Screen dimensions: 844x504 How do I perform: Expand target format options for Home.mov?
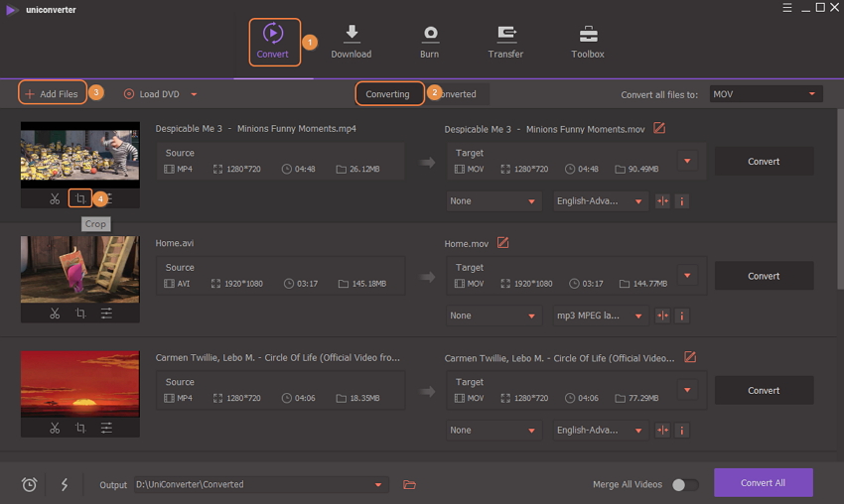(x=687, y=276)
